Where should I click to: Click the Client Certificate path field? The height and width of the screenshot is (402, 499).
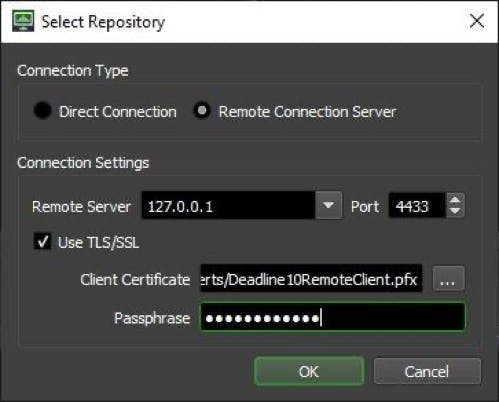point(311,278)
